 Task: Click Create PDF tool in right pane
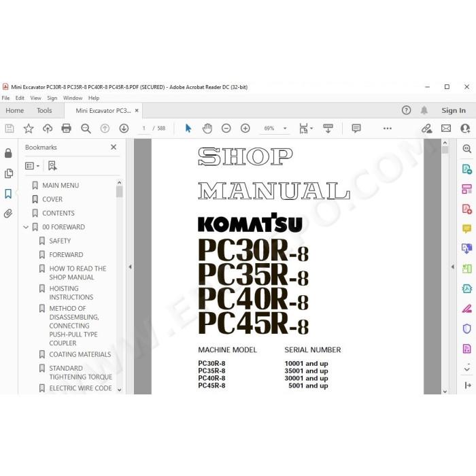pos(466,209)
